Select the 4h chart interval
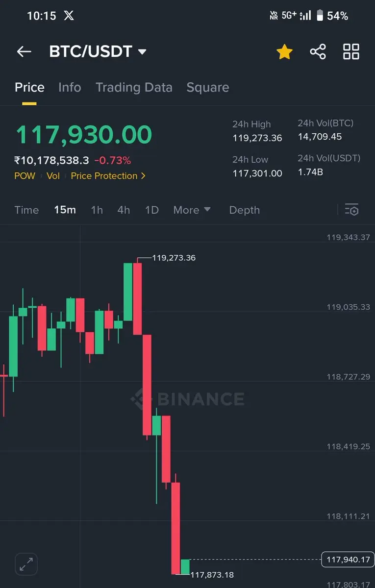Screen dimensions: 375x588 pos(124,210)
